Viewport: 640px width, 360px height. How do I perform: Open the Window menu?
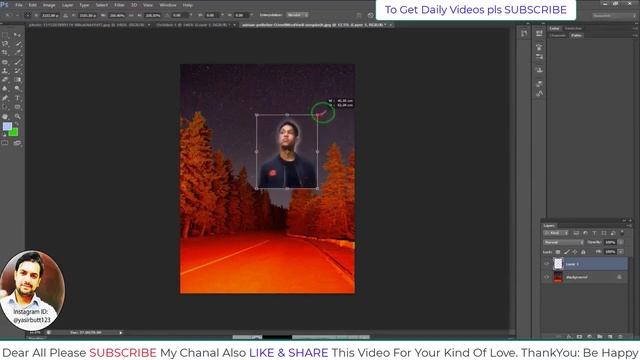(168, 5)
